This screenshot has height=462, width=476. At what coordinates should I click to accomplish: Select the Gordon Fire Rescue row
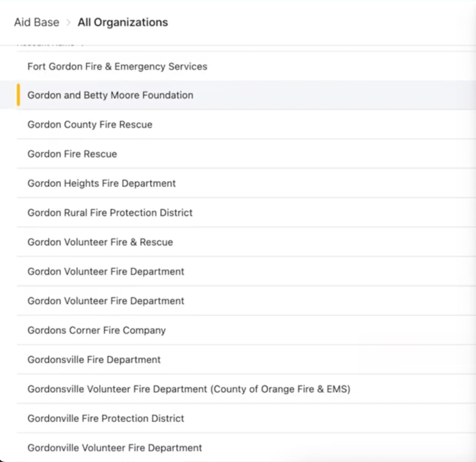tap(72, 154)
